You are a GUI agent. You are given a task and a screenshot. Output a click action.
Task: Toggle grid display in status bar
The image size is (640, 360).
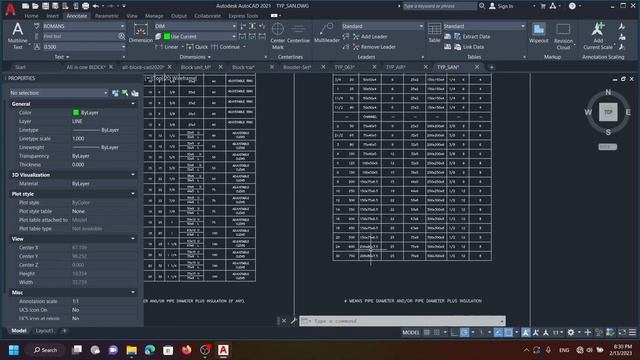(427, 333)
